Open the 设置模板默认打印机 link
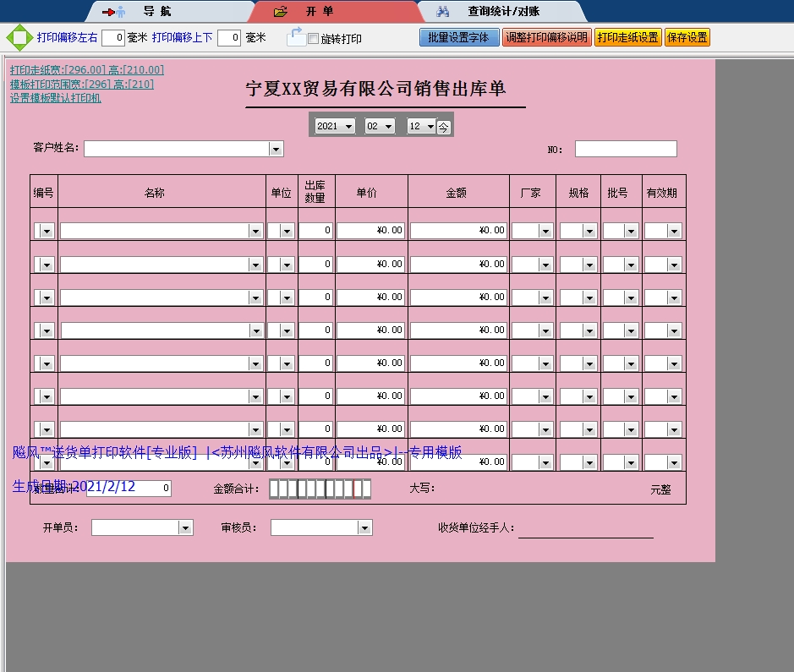This screenshot has width=794, height=672. click(55, 98)
